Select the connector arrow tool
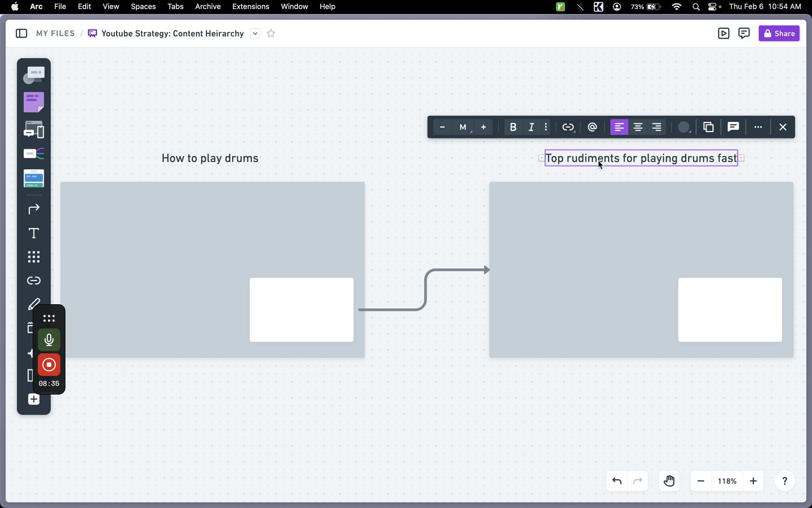812x508 pixels. tap(33, 209)
